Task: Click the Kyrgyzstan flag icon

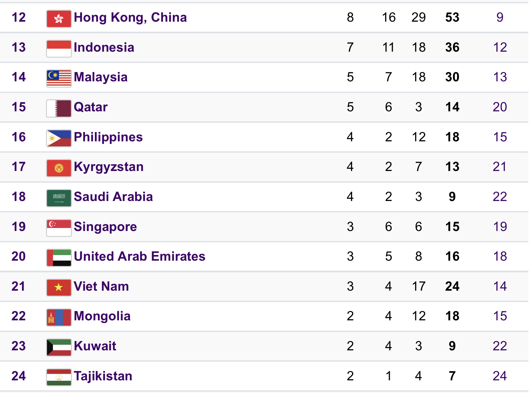Action: click(59, 168)
